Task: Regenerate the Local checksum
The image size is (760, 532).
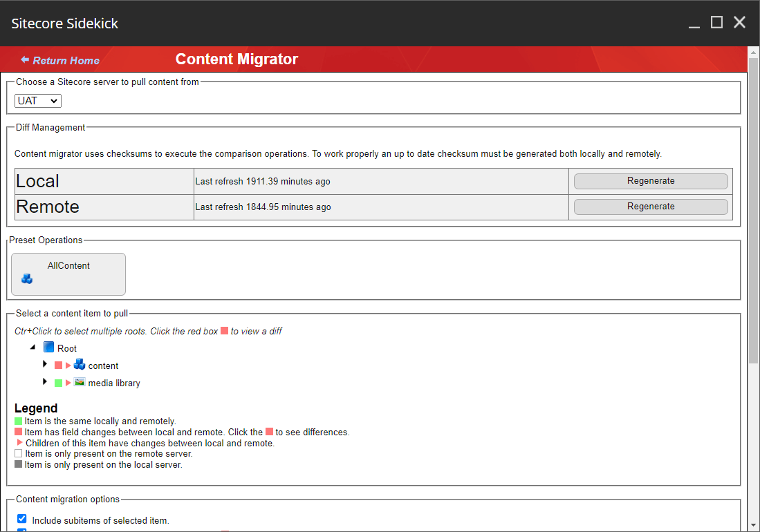Action: tap(650, 181)
